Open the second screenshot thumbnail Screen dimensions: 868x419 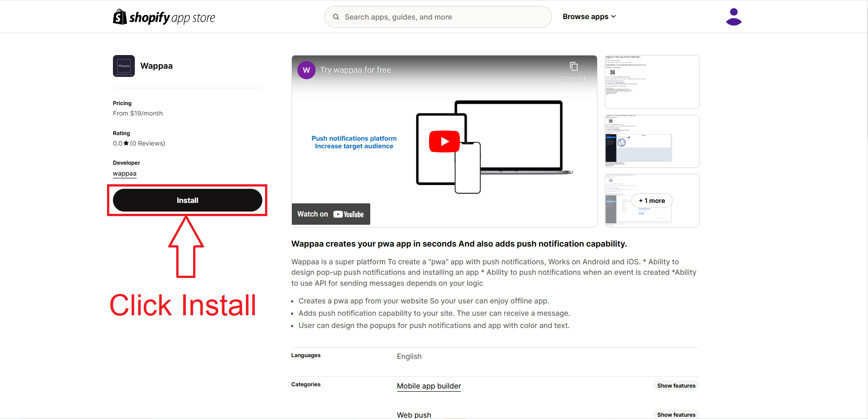[x=652, y=141]
